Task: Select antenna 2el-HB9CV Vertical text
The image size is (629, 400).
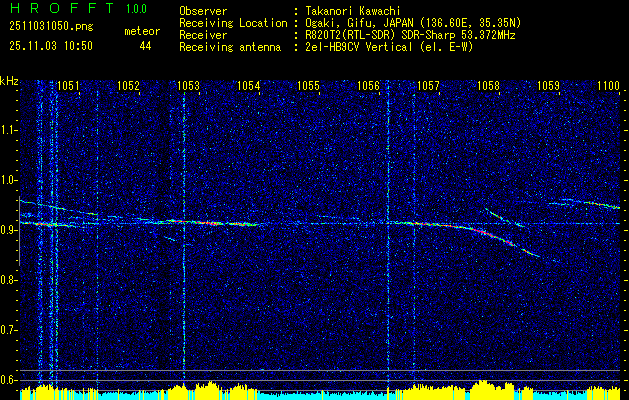Action: pos(388,47)
